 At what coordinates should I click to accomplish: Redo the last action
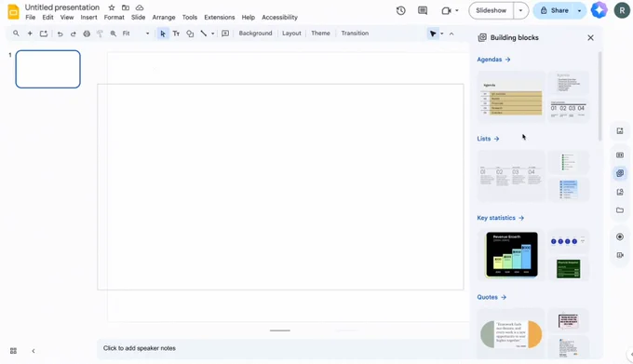[73, 34]
